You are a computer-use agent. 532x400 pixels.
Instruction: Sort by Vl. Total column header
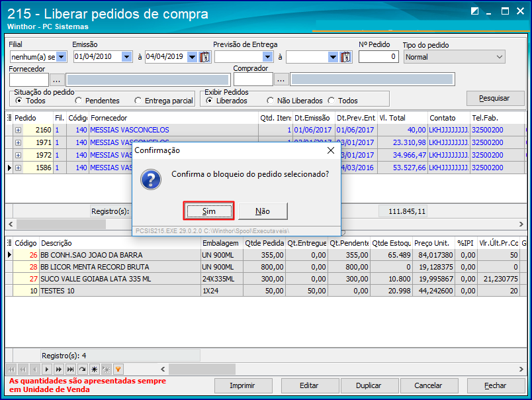402,118
